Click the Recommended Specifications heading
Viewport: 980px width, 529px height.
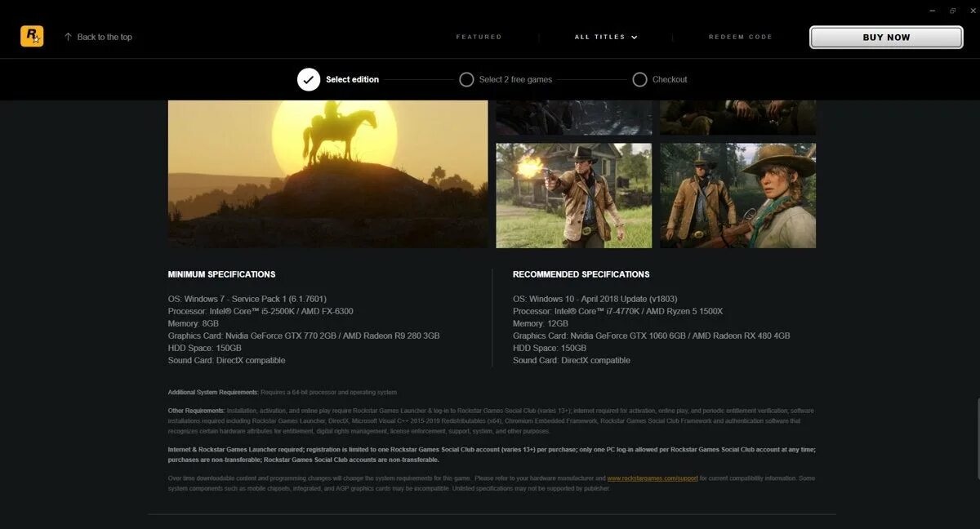pos(581,274)
